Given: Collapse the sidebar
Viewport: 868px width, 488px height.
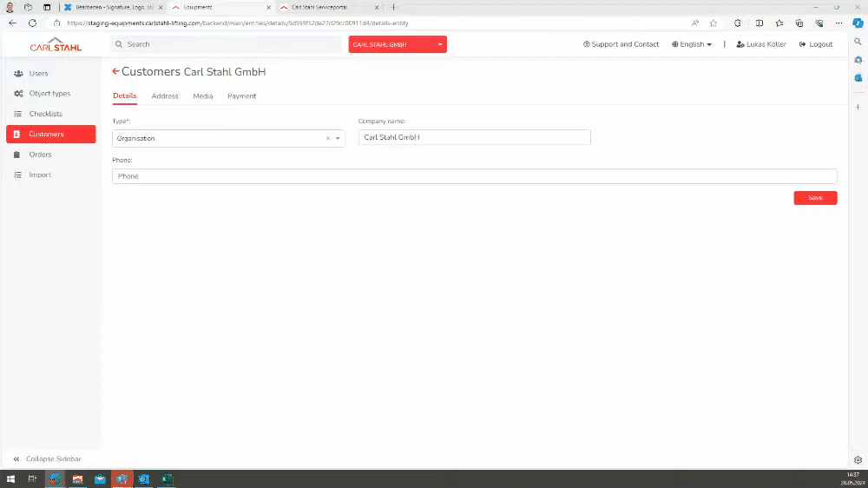Looking at the screenshot, I should 48,458.
